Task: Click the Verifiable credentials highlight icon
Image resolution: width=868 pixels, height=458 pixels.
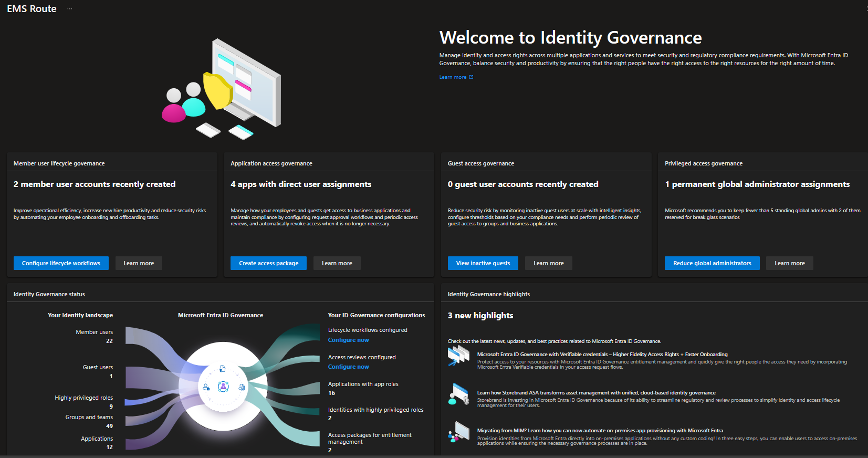Action: (458, 356)
